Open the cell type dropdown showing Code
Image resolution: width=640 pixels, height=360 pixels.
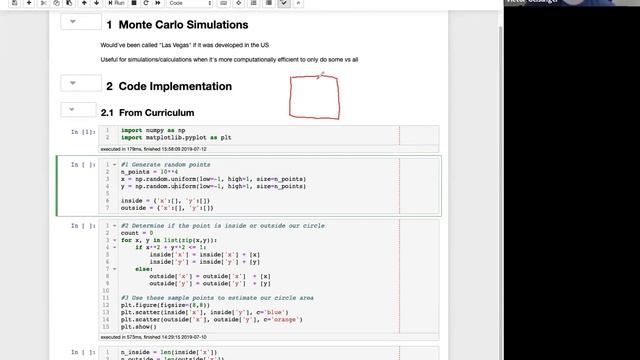click(x=190, y=3)
